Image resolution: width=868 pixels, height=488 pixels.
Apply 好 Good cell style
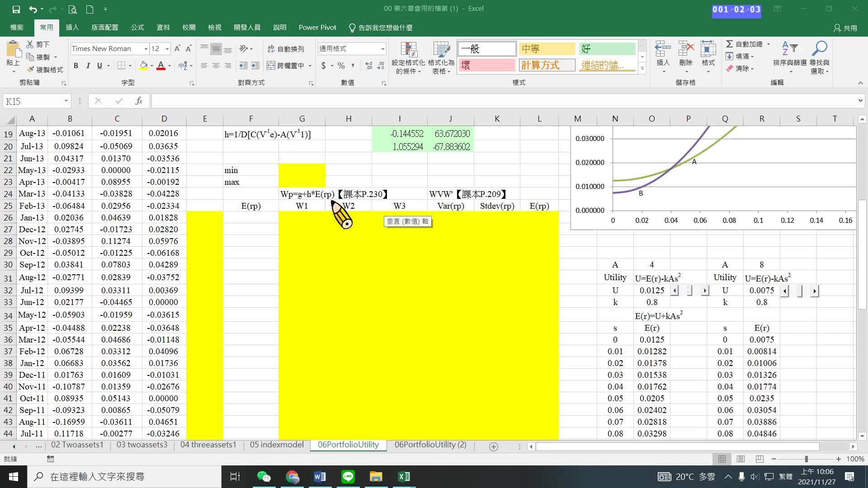pos(607,48)
